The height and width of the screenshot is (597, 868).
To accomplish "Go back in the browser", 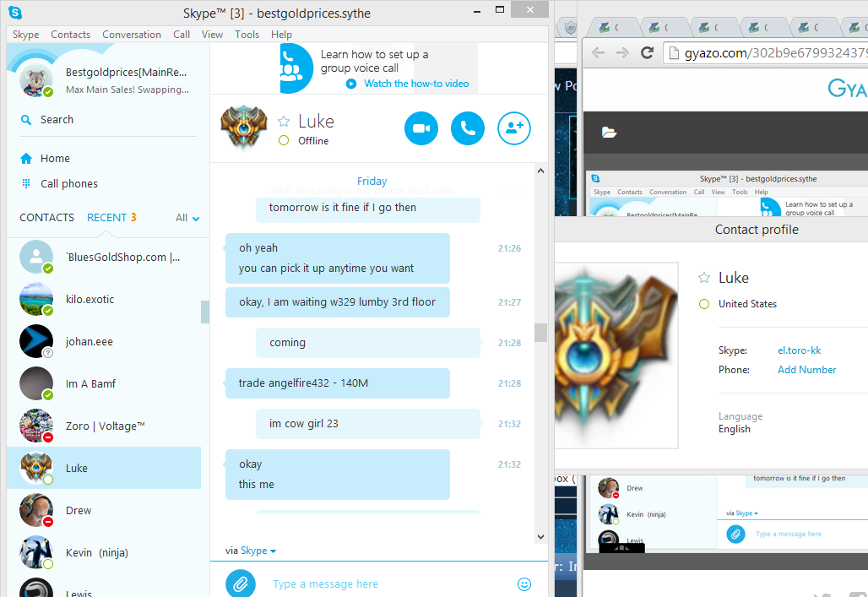I will pos(598,52).
